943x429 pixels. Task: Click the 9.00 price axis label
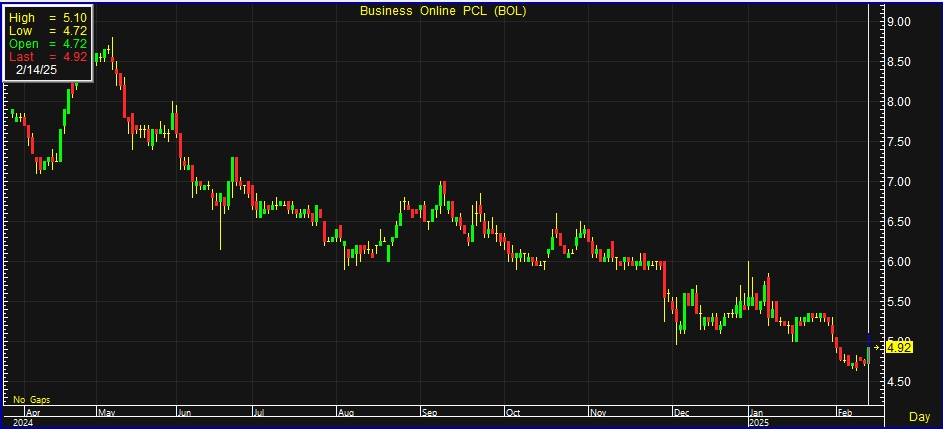898,22
